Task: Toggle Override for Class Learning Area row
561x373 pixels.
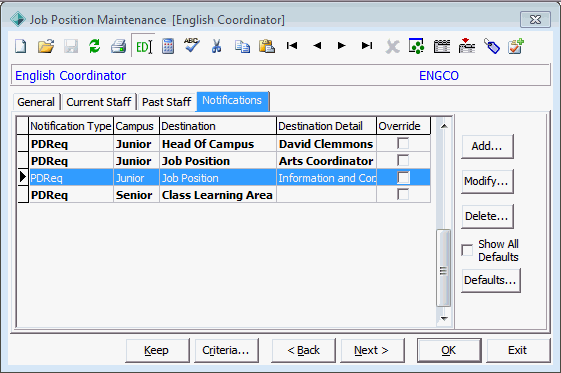Action: point(403,194)
